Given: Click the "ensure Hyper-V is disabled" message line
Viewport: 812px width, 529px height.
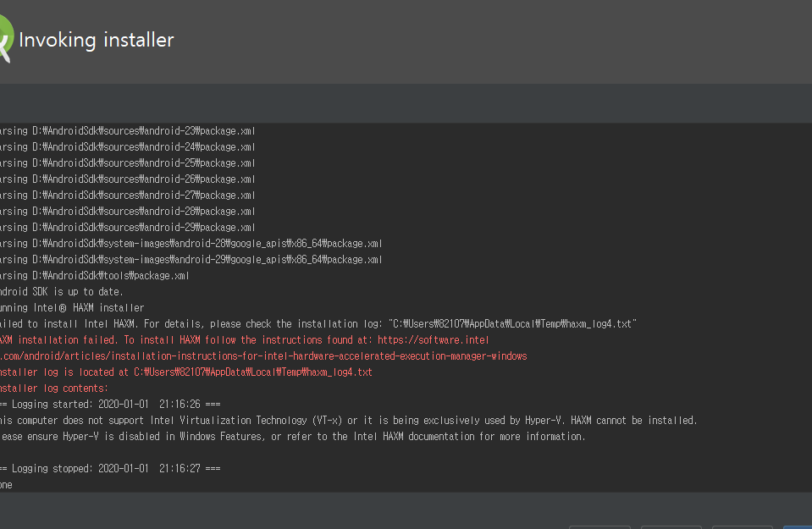Looking at the screenshot, I should click(292, 437).
